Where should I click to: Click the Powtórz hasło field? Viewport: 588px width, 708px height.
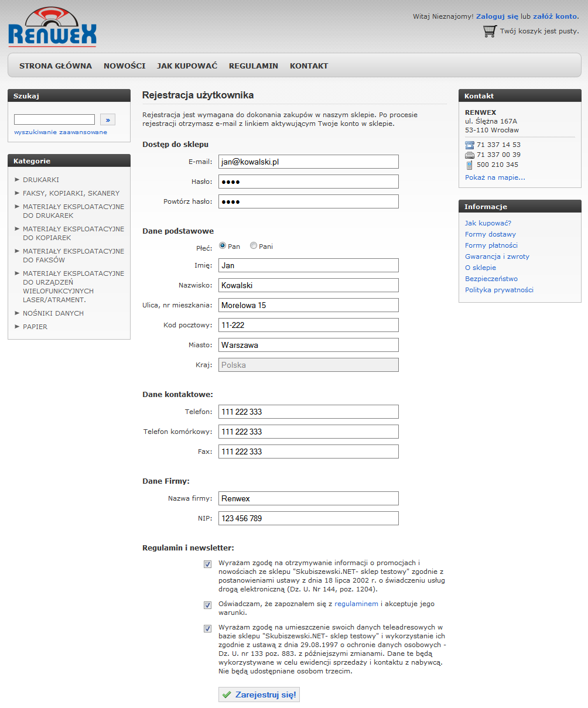point(309,201)
